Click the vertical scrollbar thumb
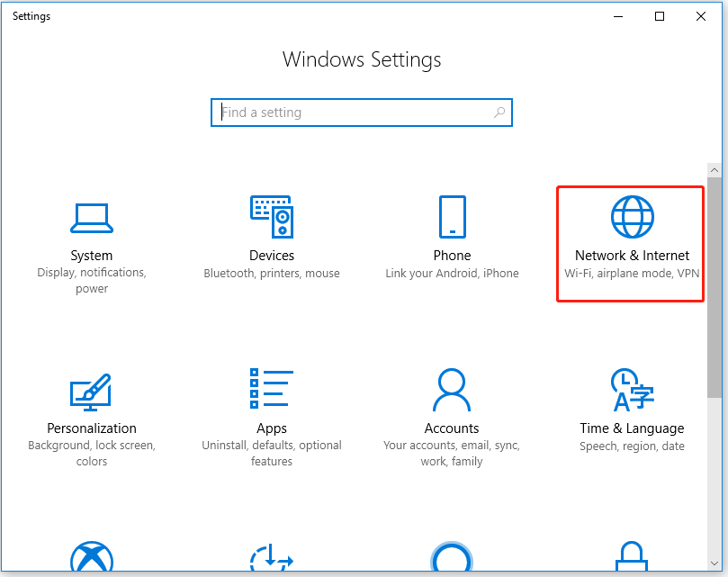The width and height of the screenshot is (728, 577). pyautogui.click(x=715, y=288)
